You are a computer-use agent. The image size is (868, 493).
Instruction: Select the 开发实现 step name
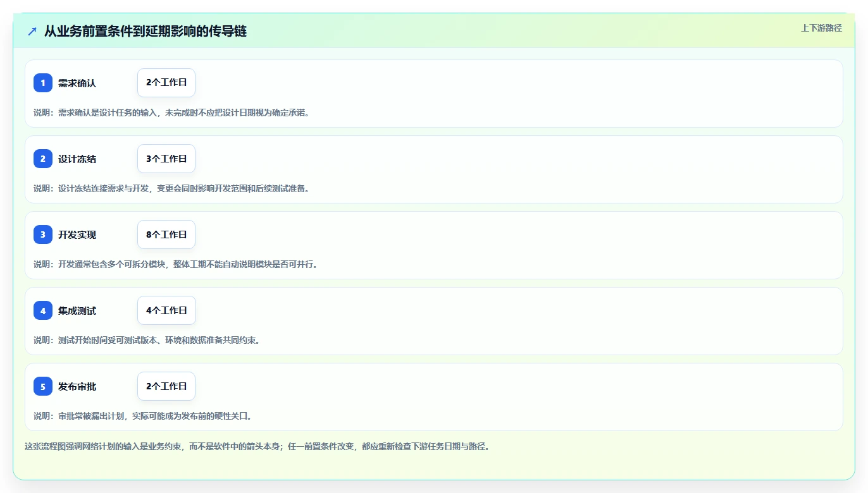click(77, 234)
